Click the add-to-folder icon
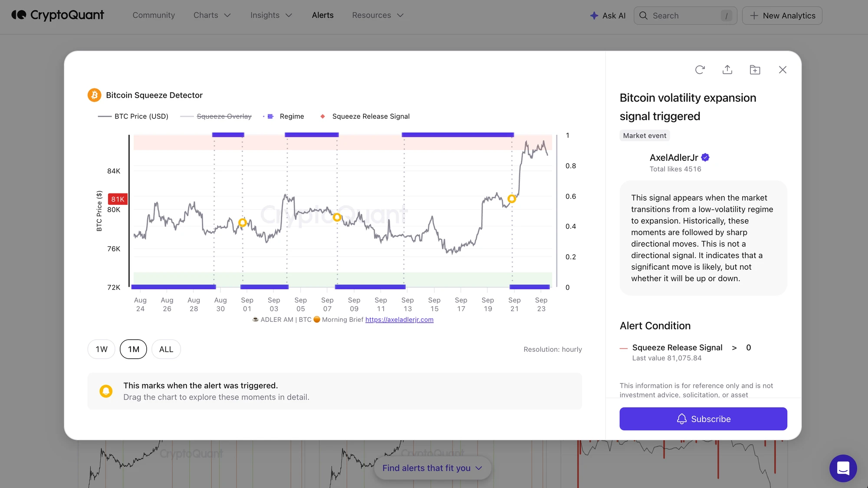 pos(755,70)
